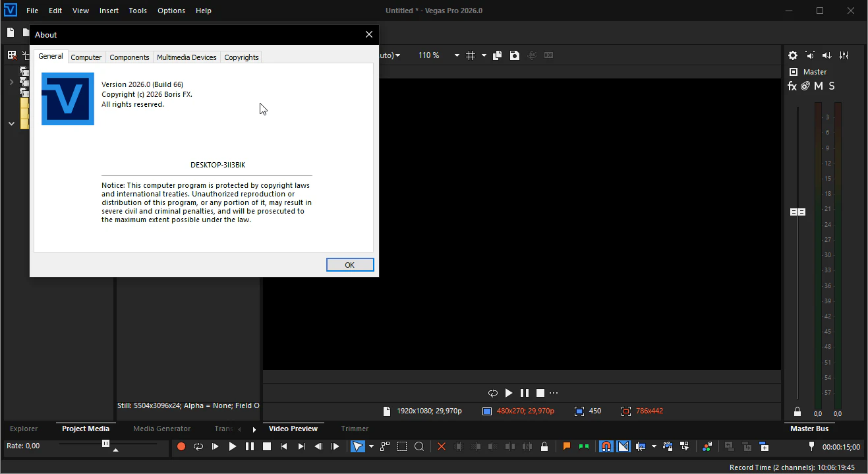Click the Master volume fader handle
Image resolution: width=868 pixels, height=474 pixels.
(797, 212)
